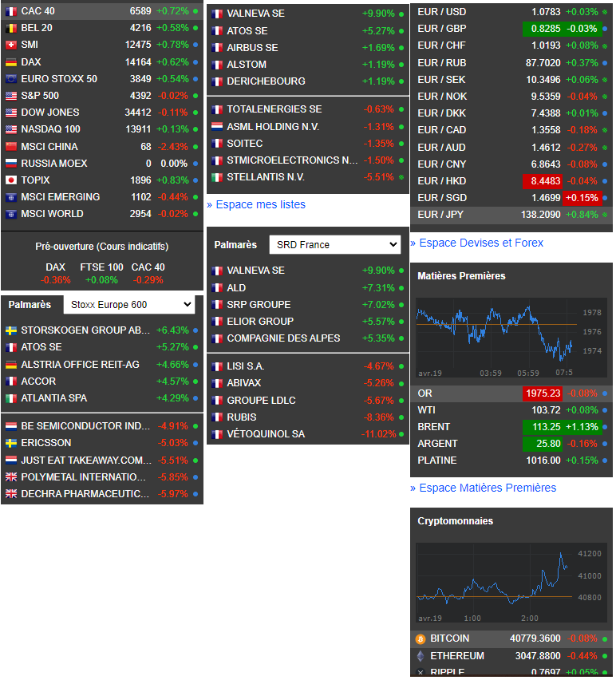Click Pré-ouverture (Cours indicatifs) heading
The height and width of the screenshot is (680, 616).
(102, 247)
